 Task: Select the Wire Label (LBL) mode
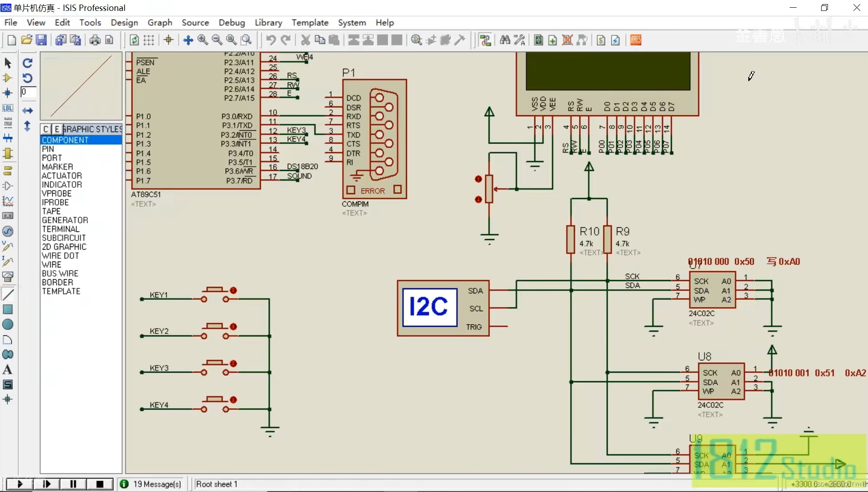(x=8, y=108)
